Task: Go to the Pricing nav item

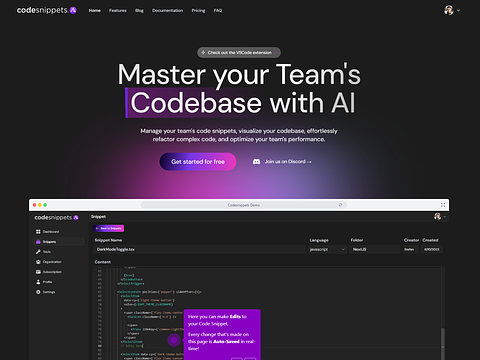Action: tap(198, 11)
